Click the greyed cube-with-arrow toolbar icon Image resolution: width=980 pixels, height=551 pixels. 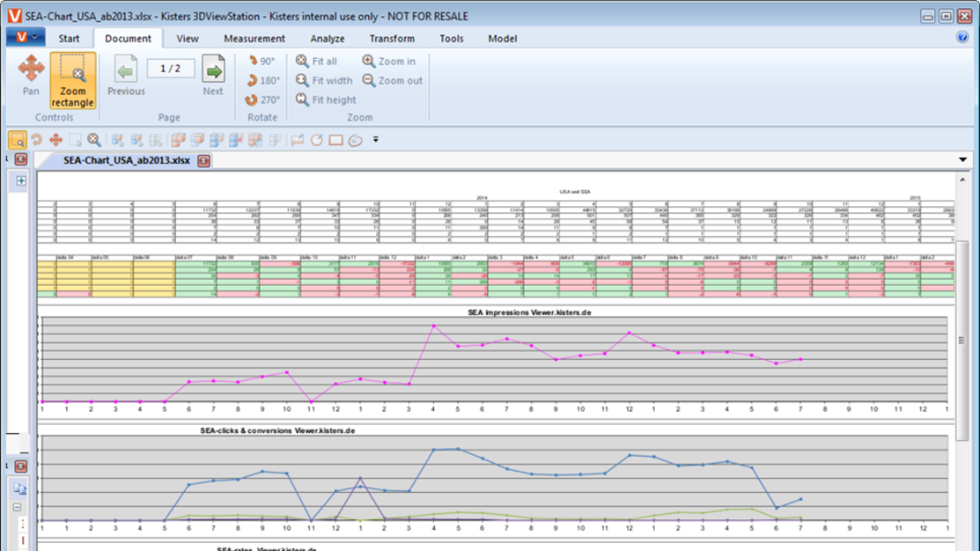156,140
